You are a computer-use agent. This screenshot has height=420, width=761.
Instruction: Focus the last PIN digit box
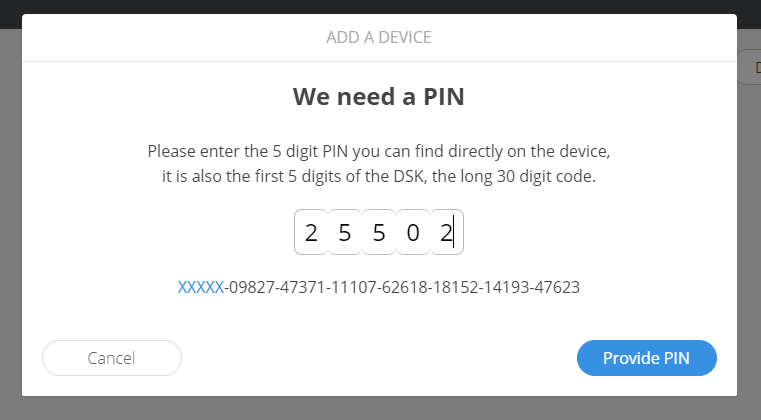click(x=447, y=234)
